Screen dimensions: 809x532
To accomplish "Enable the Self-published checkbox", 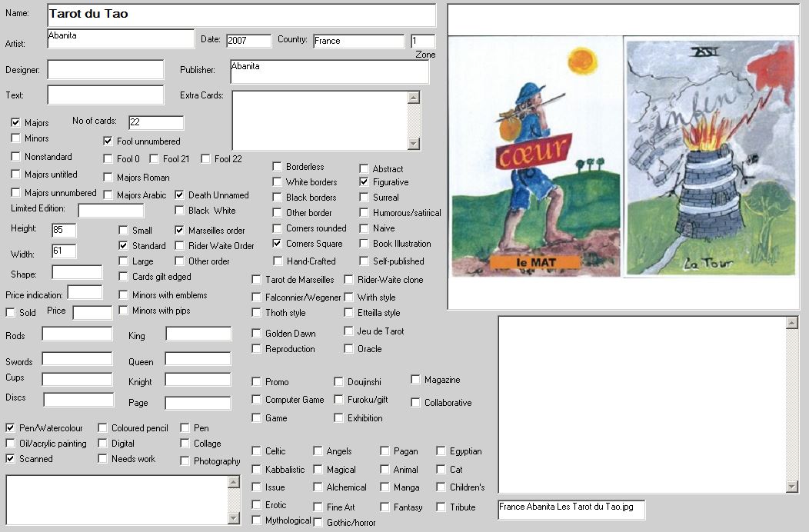I will point(365,261).
